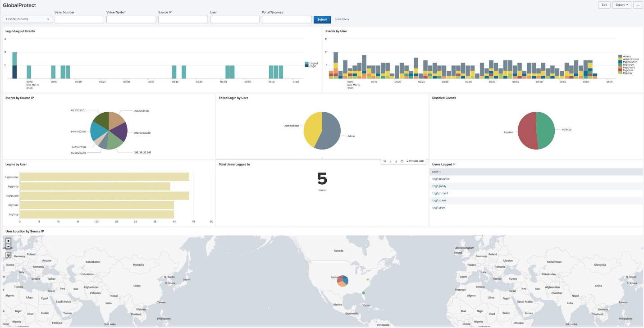The image size is (644, 328).
Task: Click the tng\crusher bar in Logins by User
Action: [104, 177]
